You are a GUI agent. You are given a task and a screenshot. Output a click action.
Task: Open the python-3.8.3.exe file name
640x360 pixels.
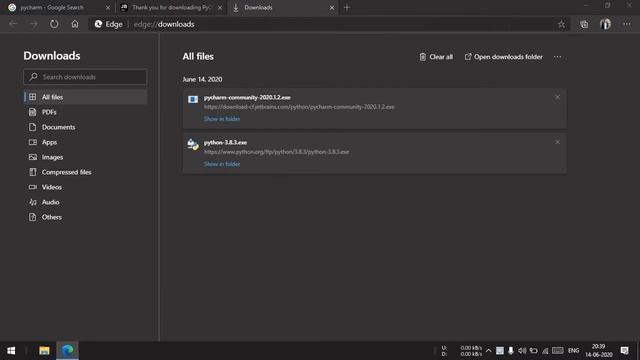pos(225,142)
